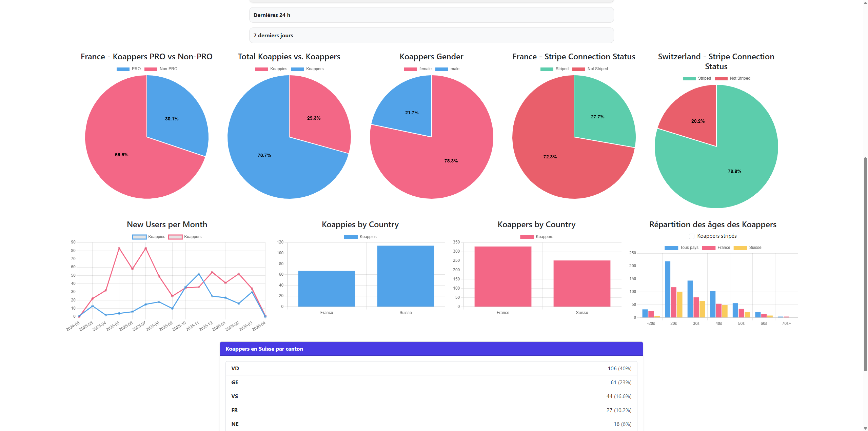Toggle PRO legend in France PRO chart
The image size is (868, 431).
tap(129, 69)
